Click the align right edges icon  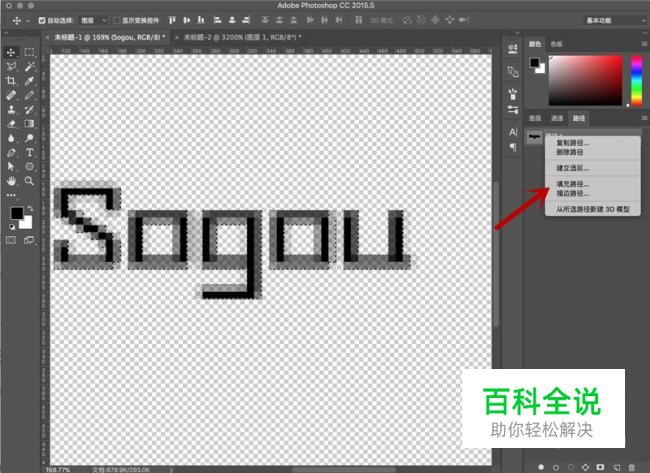[246, 20]
